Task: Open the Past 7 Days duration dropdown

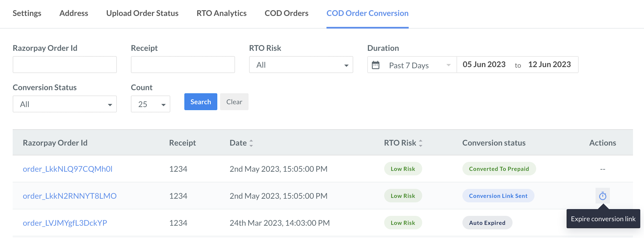Action: (412, 65)
